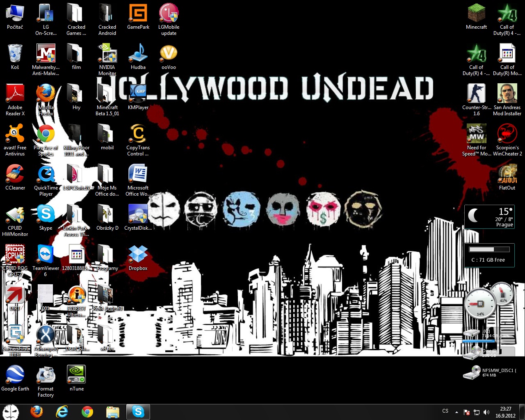Open the CS language input selector

click(x=445, y=411)
